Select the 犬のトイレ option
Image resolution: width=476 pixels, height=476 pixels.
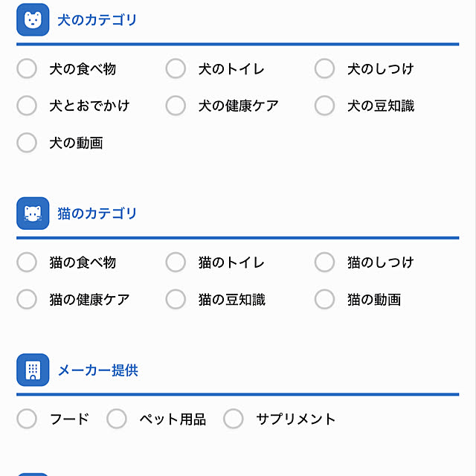coord(176,69)
